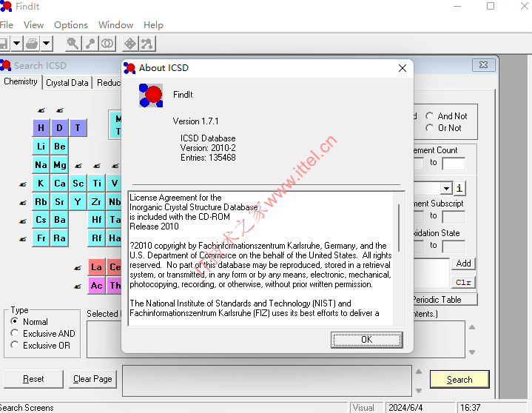Click up arrow right of the contents box

[472, 327]
